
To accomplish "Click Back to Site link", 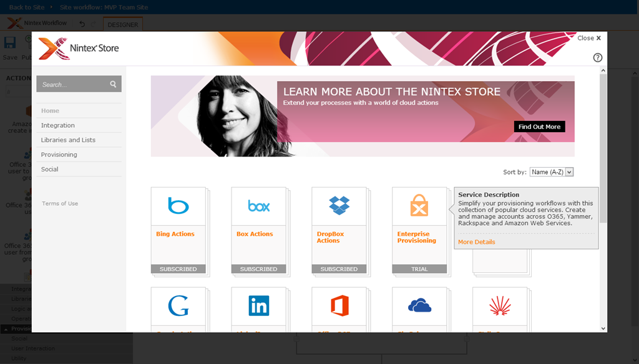I will coord(27,7).
